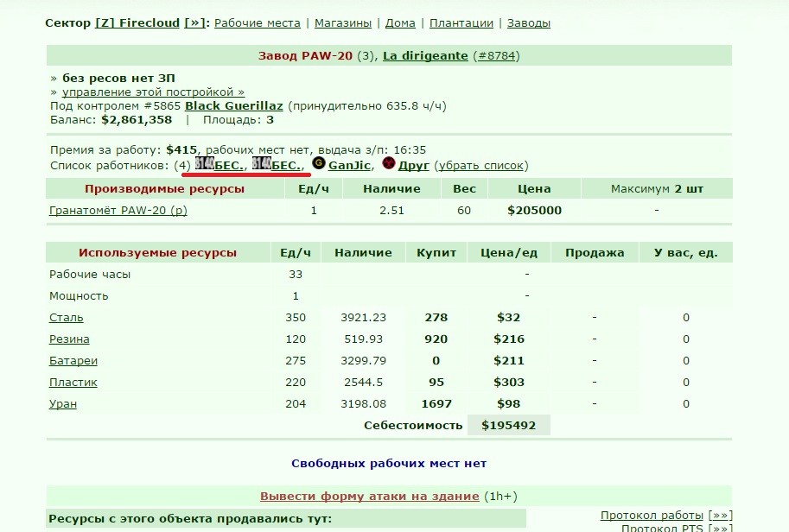
Task: Navigate to Дома
Action: tap(400, 23)
